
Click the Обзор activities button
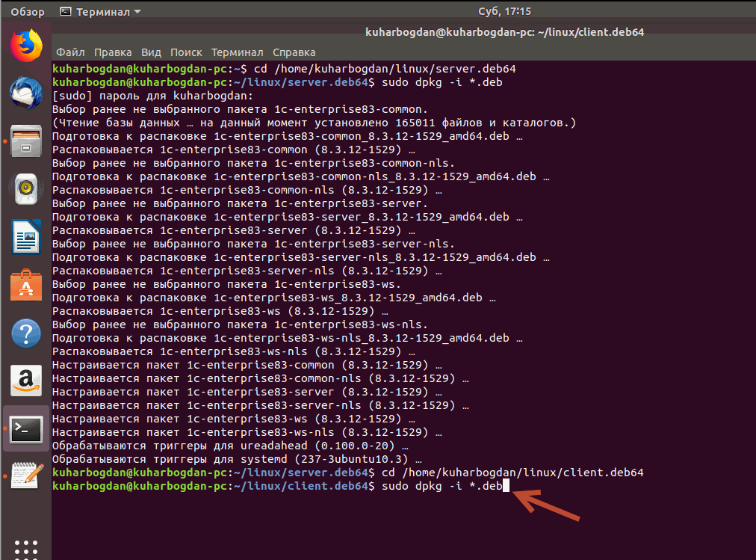[28, 12]
